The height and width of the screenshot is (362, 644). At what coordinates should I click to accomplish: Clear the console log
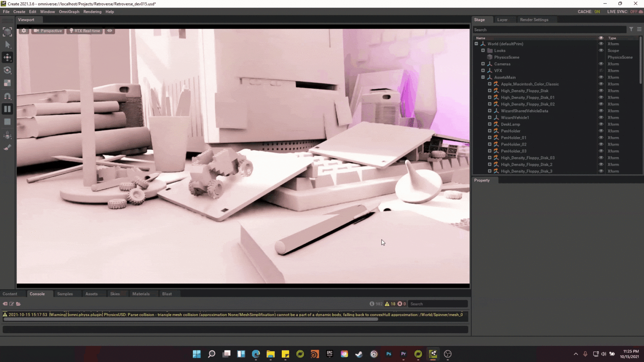coord(5,304)
